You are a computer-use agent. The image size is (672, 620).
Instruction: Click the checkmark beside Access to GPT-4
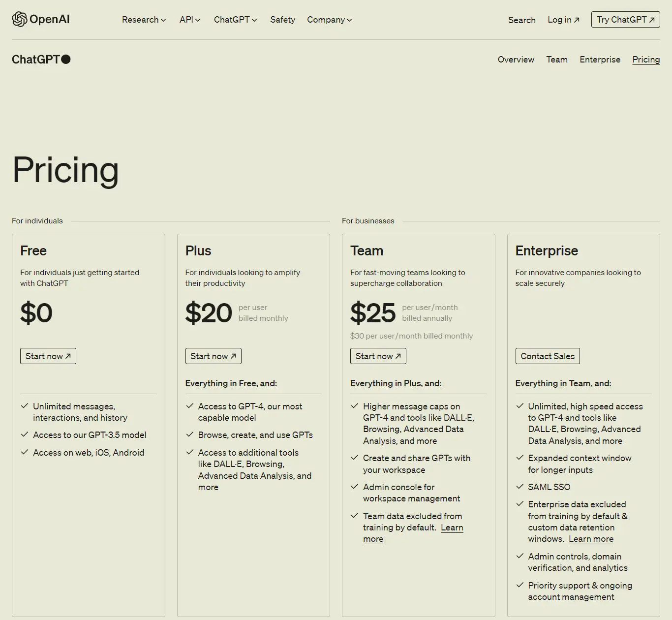[189, 406]
